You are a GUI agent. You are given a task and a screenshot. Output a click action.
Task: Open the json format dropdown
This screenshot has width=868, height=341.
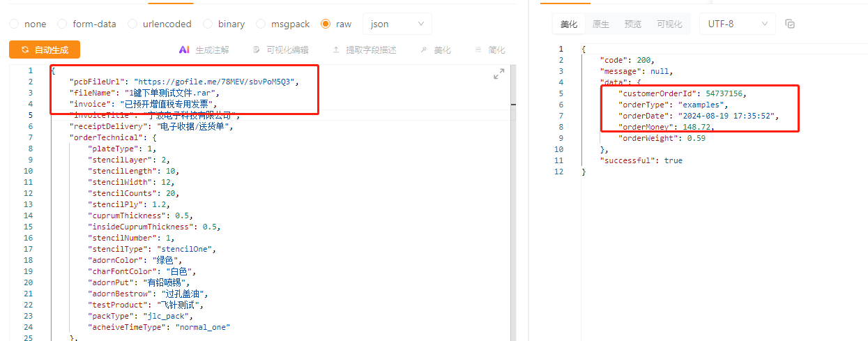tap(397, 24)
